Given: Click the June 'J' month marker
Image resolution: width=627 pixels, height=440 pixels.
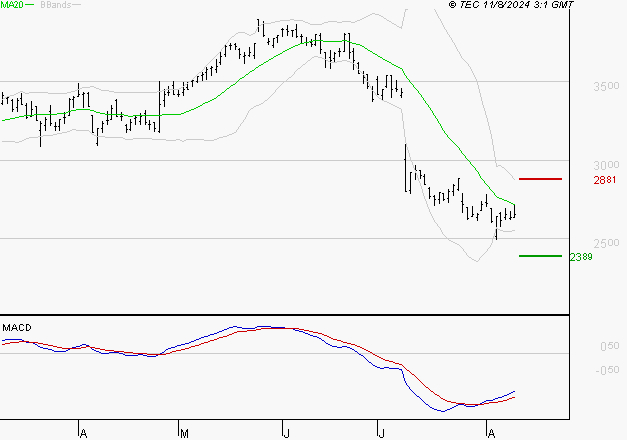Looking at the screenshot, I should pos(286,433).
